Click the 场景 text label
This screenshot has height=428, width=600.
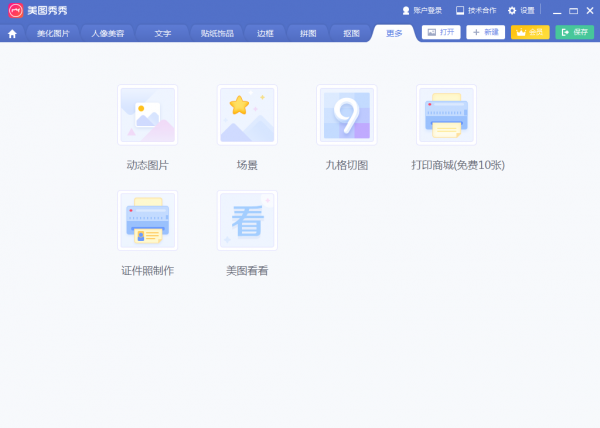[247, 165]
